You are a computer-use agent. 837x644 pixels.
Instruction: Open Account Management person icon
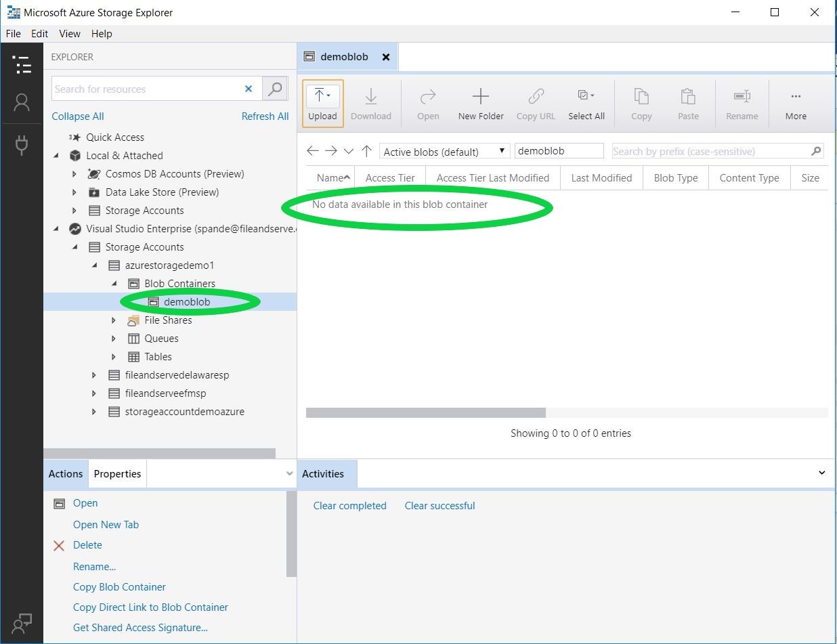coord(22,103)
